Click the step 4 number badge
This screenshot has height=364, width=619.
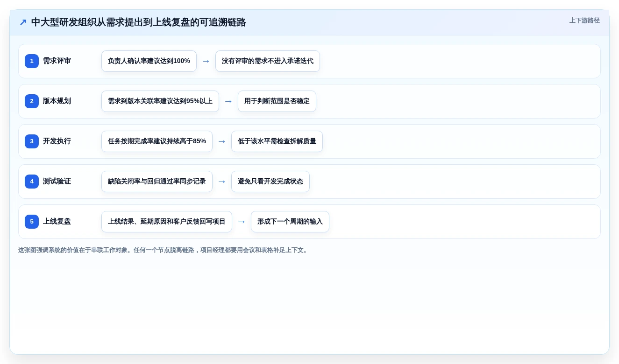(32, 182)
